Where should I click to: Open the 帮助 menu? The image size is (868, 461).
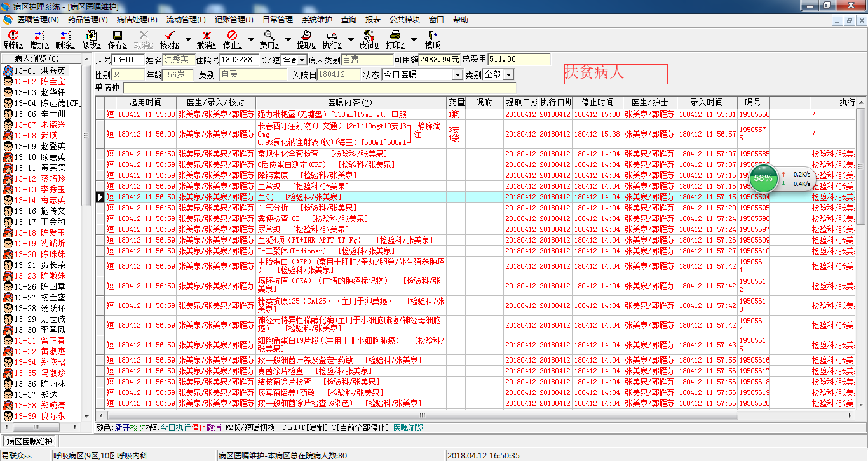tap(461, 20)
